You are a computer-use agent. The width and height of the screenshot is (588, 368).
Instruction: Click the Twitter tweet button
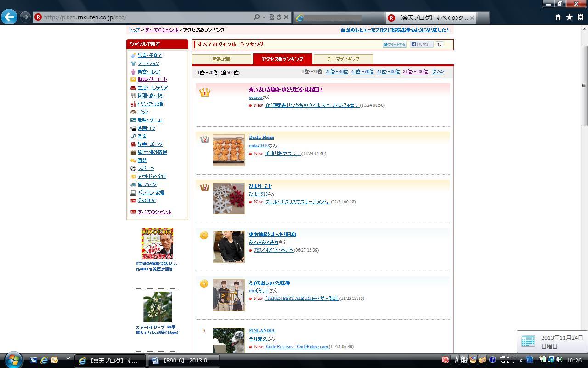click(x=395, y=45)
